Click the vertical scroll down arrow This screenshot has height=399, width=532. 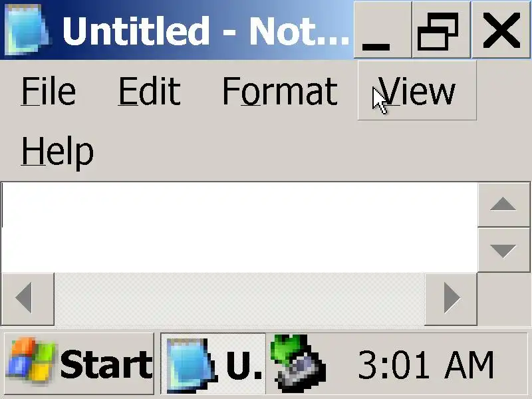[503, 250]
